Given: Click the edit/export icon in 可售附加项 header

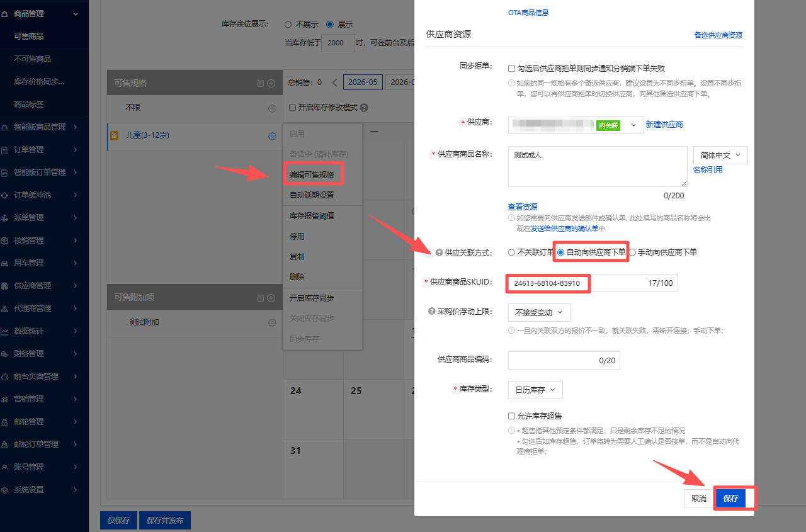Looking at the screenshot, I should tap(260, 298).
